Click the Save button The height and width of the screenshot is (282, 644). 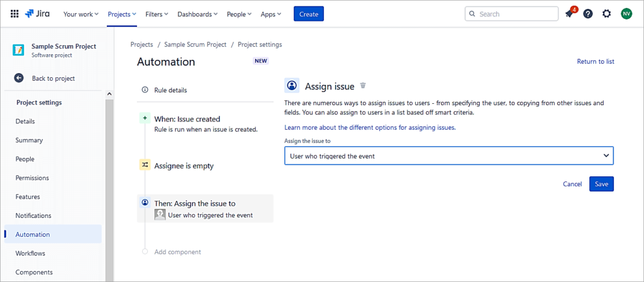[601, 184]
